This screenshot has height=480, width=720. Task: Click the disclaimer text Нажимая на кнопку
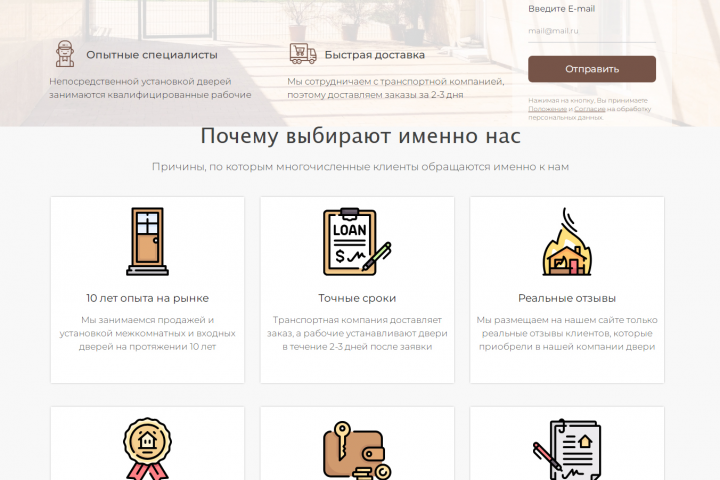(590, 109)
